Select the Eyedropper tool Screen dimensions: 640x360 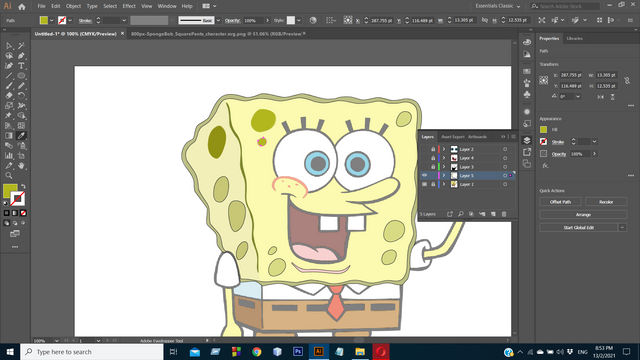(x=21, y=136)
